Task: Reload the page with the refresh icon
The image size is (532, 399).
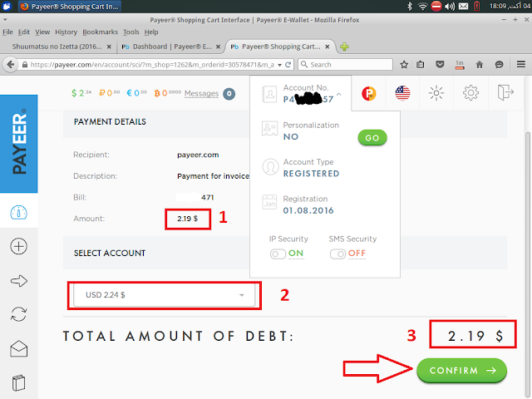Action: (288, 65)
